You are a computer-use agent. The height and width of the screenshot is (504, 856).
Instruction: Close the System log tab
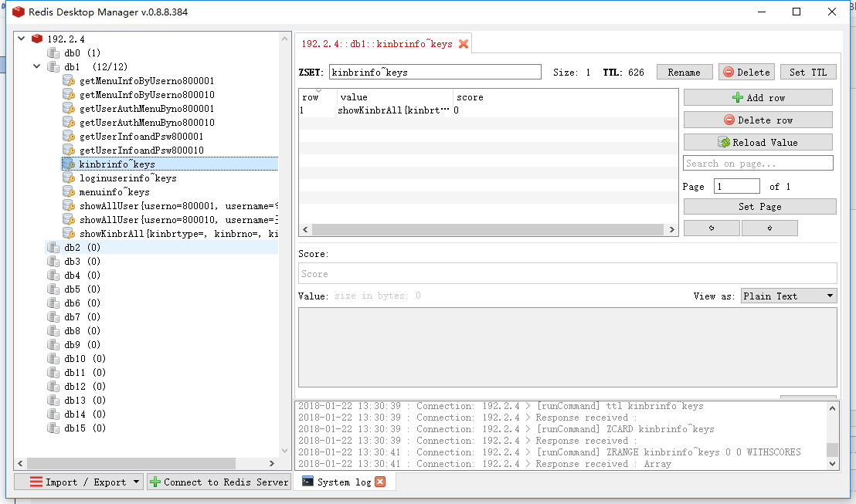coord(381,482)
